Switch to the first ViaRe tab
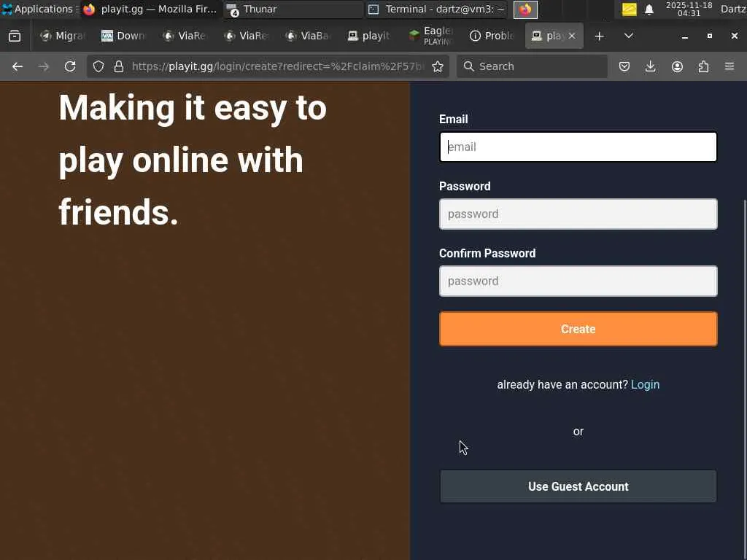747x560 pixels. click(x=185, y=36)
